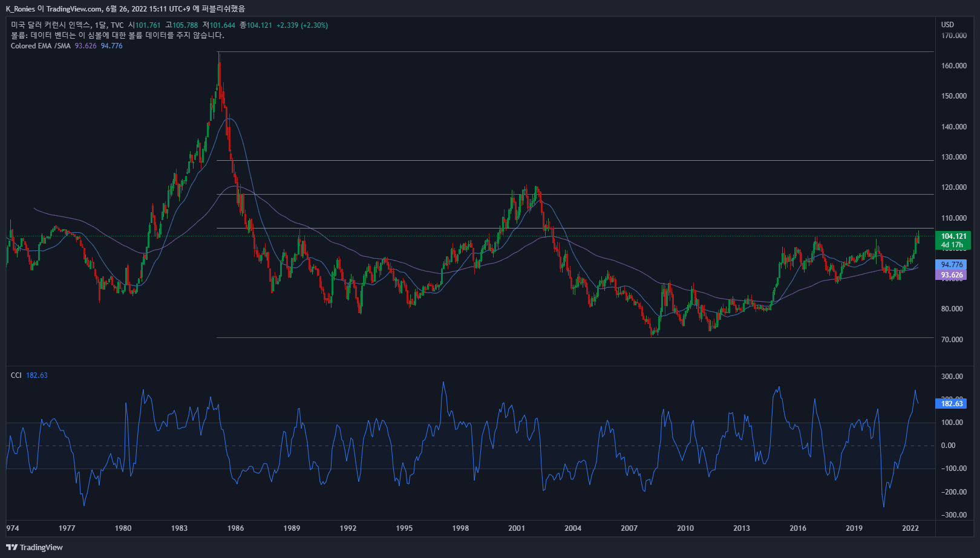Image resolution: width=980 pixels, height=558 pixels.
Task: Click the 160.000 price axis tick
Action: pyautogui.click(x=954, y=66)
